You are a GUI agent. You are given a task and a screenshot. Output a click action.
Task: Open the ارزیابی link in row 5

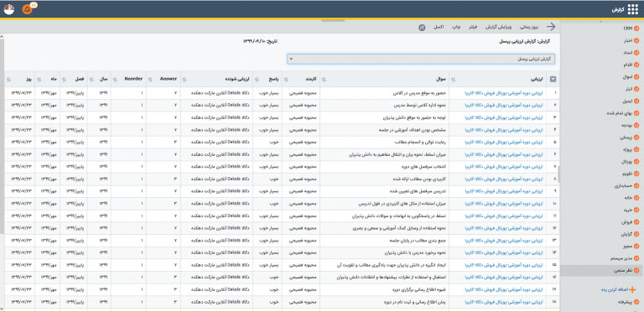(503, 142)
